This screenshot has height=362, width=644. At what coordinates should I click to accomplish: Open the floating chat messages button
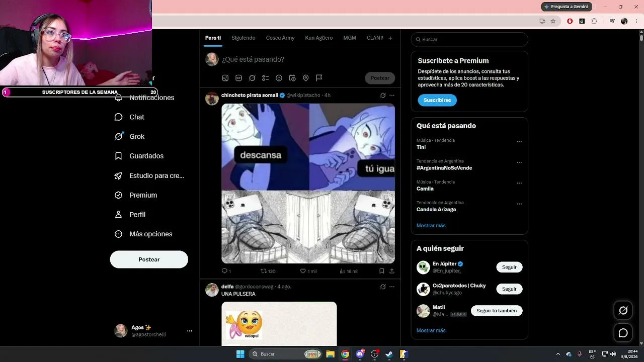[x=623, y=333]
